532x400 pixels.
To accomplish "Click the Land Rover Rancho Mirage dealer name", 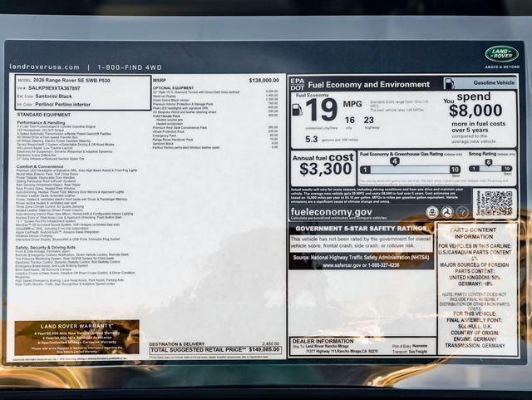I will (327, 346).
